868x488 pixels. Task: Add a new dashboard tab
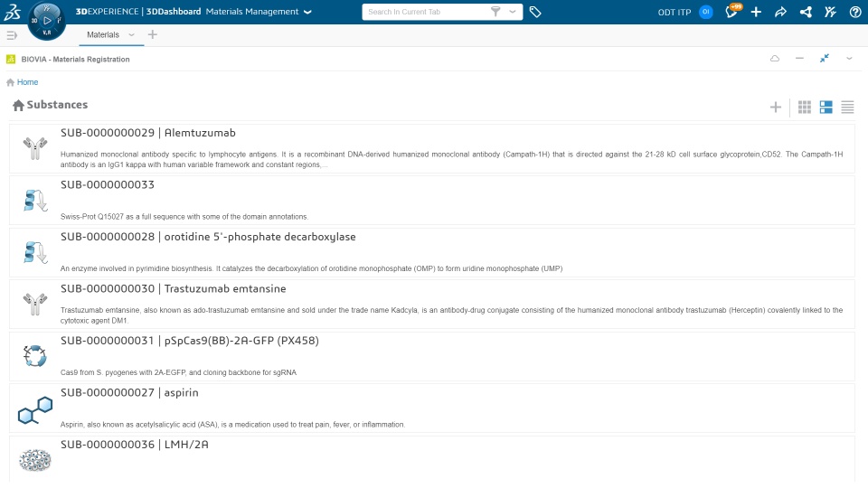point(152,35)
